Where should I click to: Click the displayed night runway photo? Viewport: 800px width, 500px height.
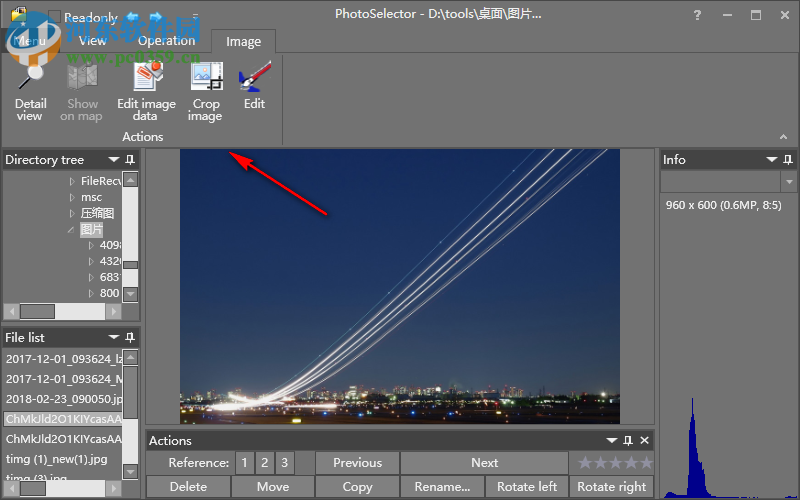tap(399, 286)
